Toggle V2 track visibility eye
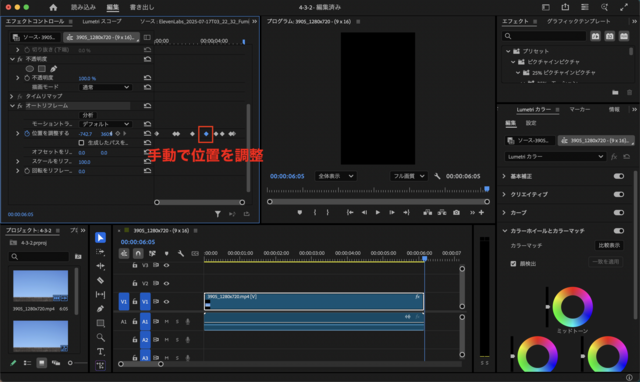Viewport: 640px width, 382px height. coord(166,283)
